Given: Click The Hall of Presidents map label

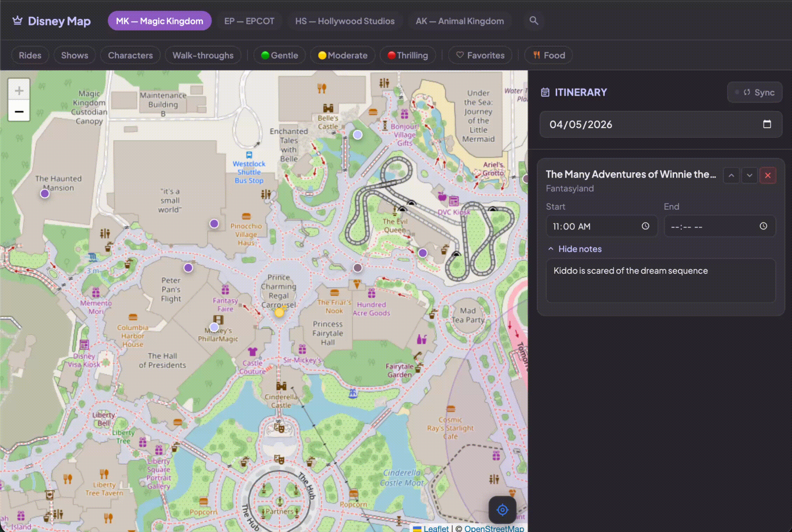Looking at the screenshot, I should (x=162, y=360).
